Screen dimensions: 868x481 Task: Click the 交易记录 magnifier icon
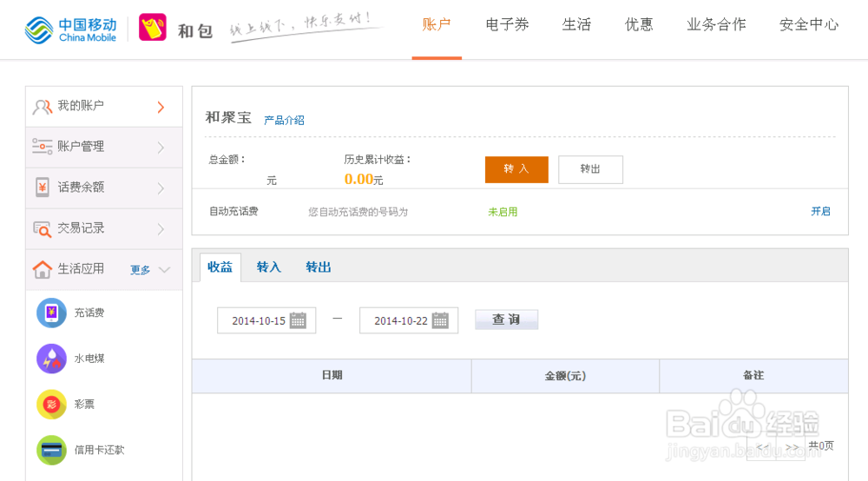[x=42, y=228]
